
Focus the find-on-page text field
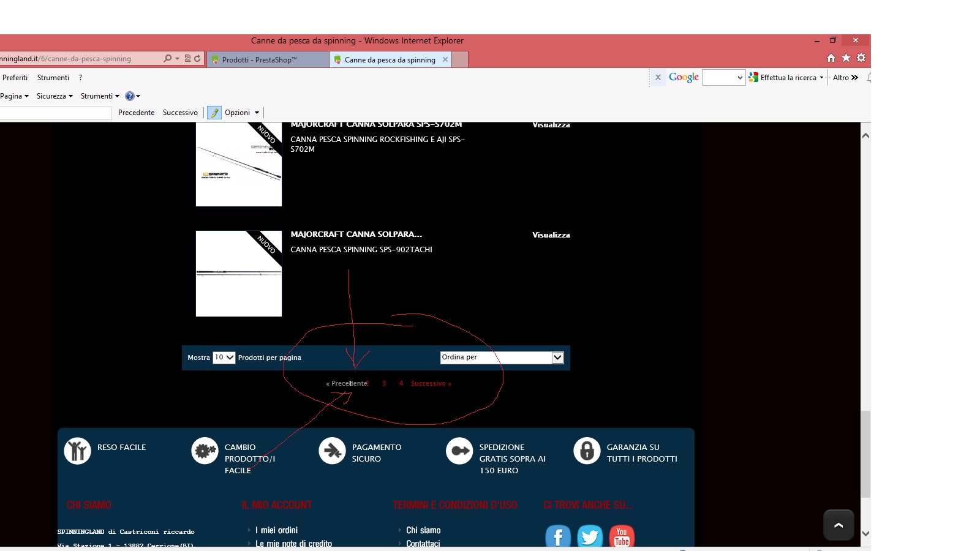(56, 113)
